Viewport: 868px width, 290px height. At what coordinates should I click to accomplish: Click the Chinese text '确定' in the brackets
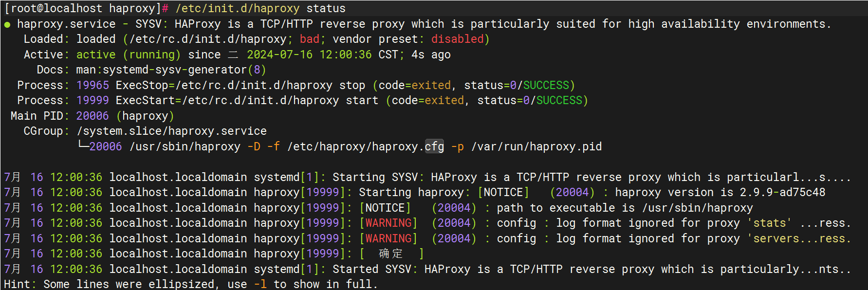(x=391, y=254)
